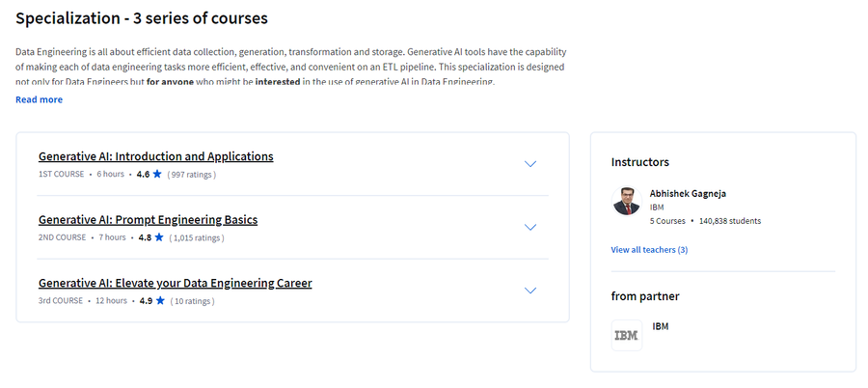Click View all teachers (3) link
The width and height of the screenshot is (868, 388).
(x=649, y=250)
